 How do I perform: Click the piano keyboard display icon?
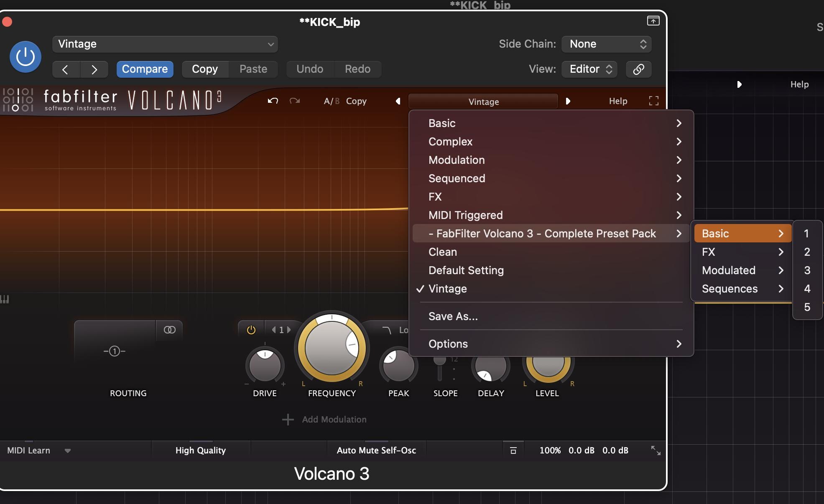[5, 299]
